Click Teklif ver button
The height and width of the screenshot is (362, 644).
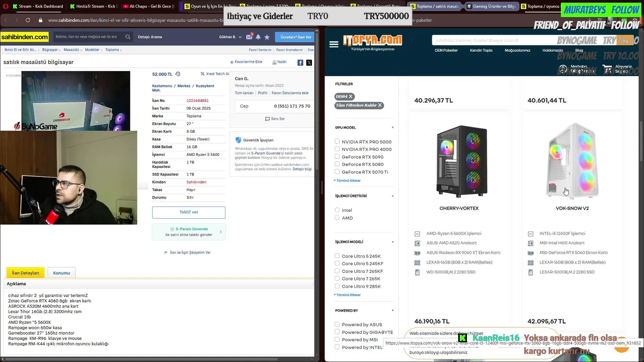(x=189, y=212)
